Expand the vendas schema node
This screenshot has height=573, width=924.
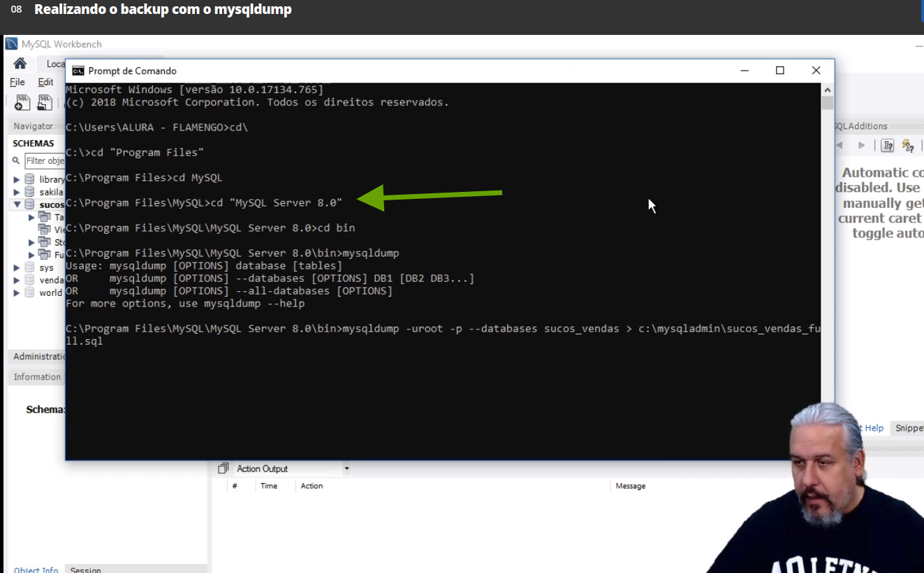click(17, 280)
